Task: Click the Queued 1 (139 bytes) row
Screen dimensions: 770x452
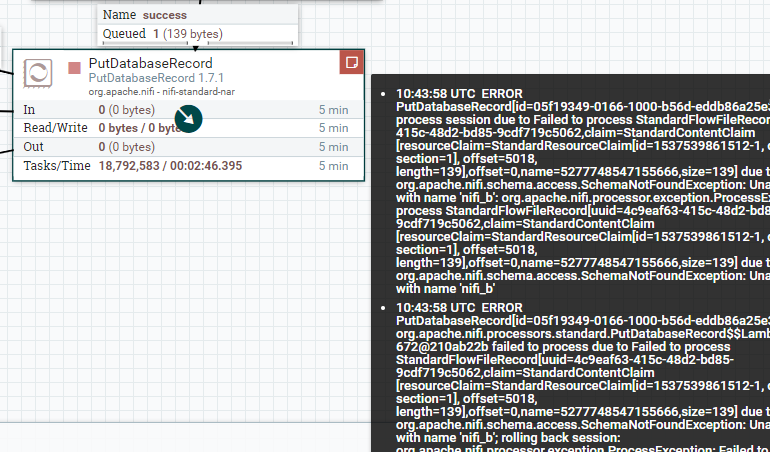Action: pos(198,34)
